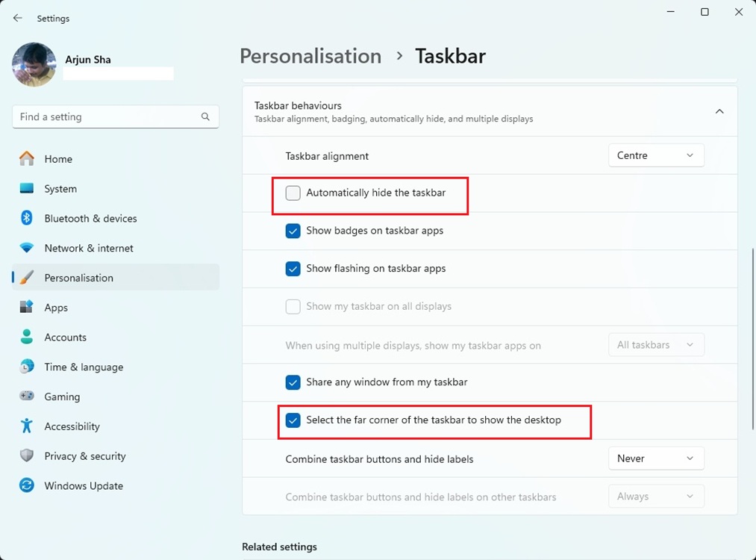Click the Home house icon
The image size is (756, 560).
pyautogui.click(x=27, y=159)
